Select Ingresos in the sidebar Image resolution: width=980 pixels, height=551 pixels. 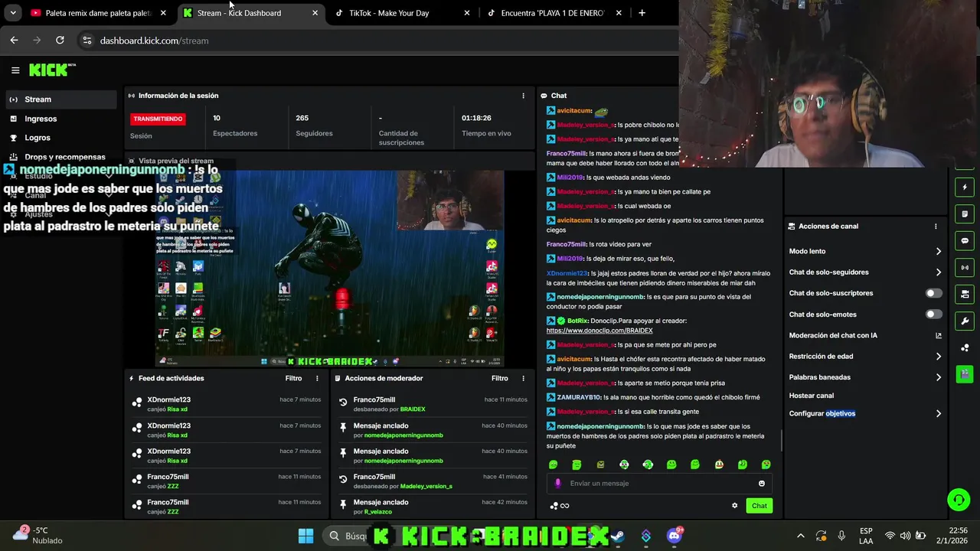[x=60, y=119]
